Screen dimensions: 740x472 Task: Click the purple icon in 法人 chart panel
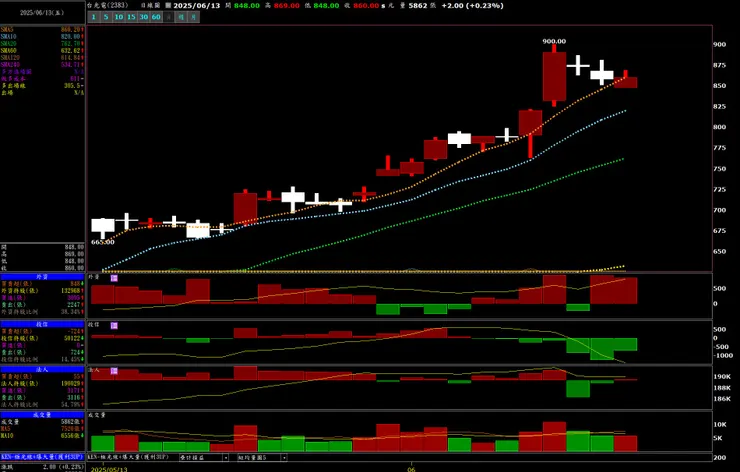pyautogui.click(x=114, y=371)
